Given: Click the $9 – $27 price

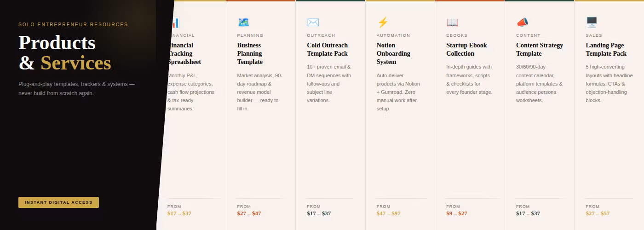Looking at the screenshot, I should [457, 213].
